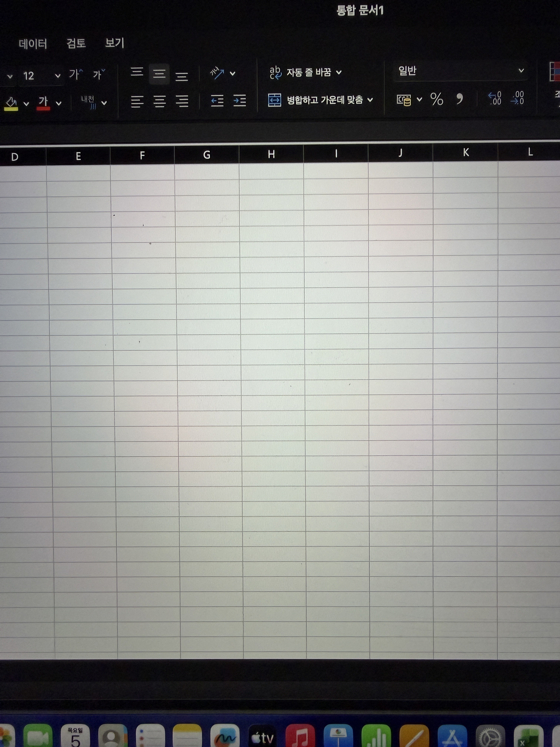The width and height of the screenshot is (560, 747).
Task: Expand the 내천 phonetic options arrow
Action: pyautogui.click(x=104, y=103)
